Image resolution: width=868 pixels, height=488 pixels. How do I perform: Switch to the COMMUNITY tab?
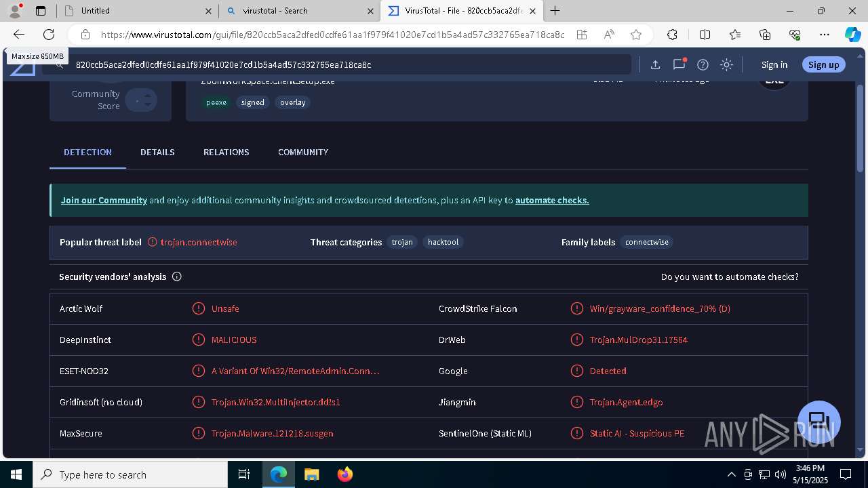(303, 152)
